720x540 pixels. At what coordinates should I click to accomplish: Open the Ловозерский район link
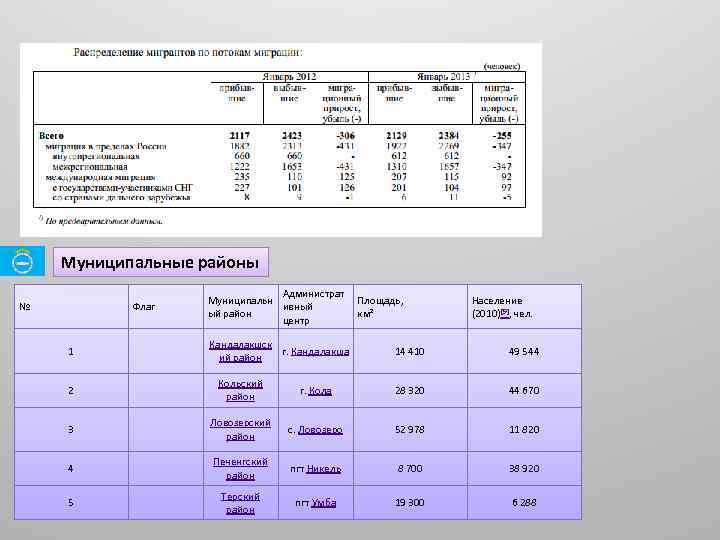(240, 429)
